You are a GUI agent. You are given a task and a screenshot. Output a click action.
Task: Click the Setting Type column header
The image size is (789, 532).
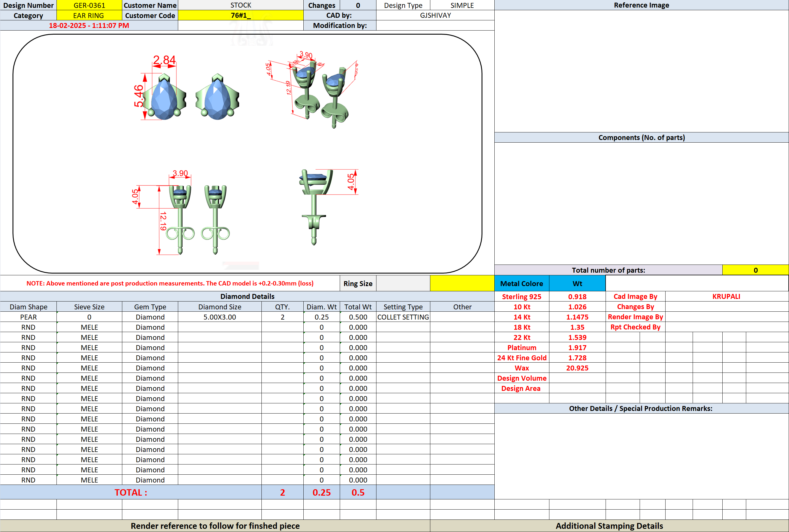click(x=403, y=307)
